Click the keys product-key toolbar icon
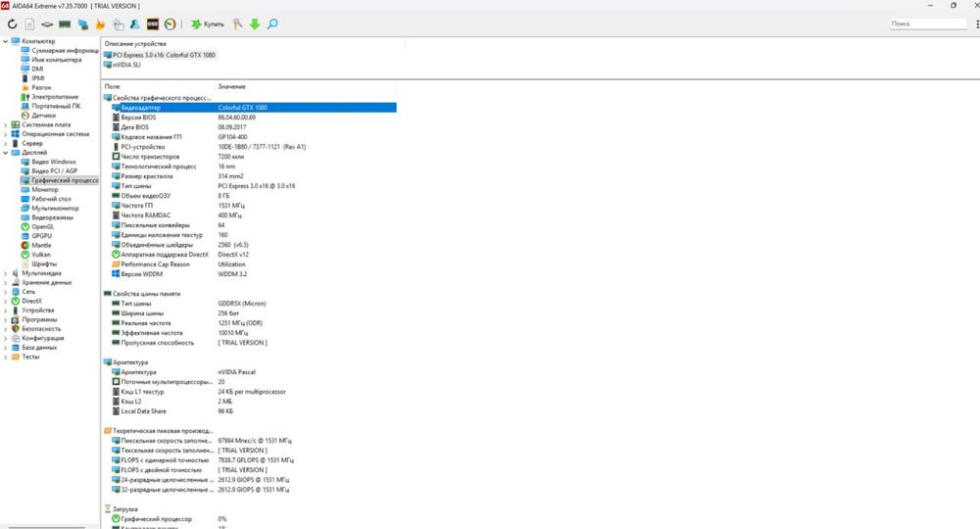The width and height of the screenshot is (980, 529). [237, 24]
